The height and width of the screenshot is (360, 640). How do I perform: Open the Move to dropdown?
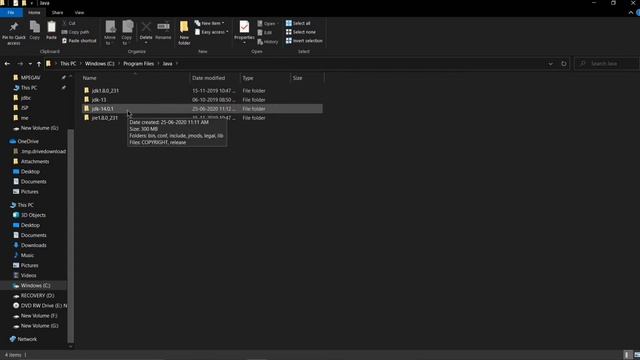click(110, 33)
